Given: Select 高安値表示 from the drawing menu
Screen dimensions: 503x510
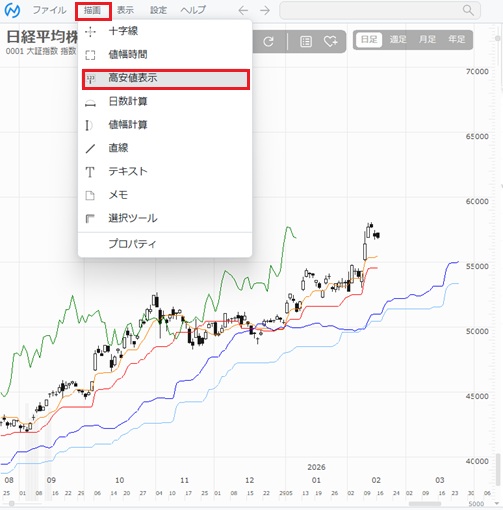Looking at the screenshot, I should [166, 79].
